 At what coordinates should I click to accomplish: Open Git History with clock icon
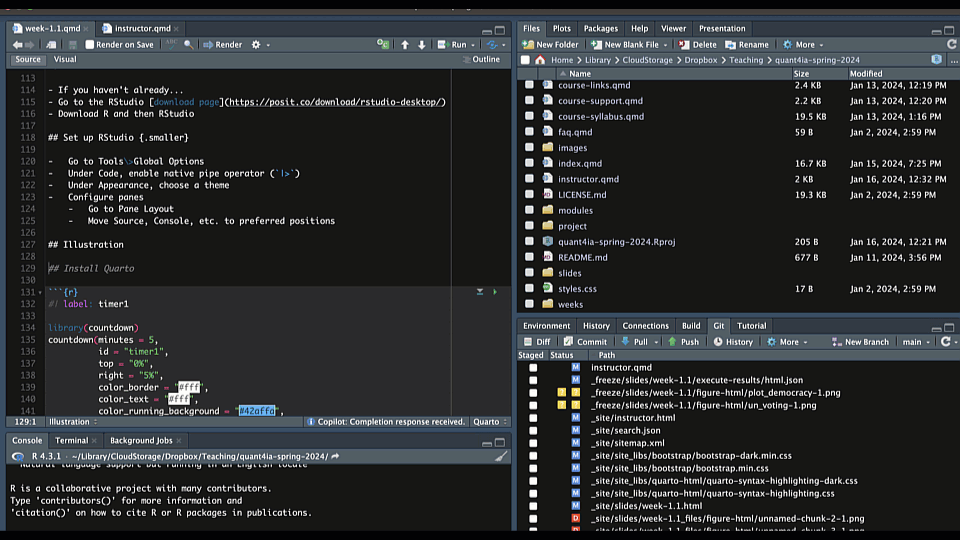click(x=733, y=342)
